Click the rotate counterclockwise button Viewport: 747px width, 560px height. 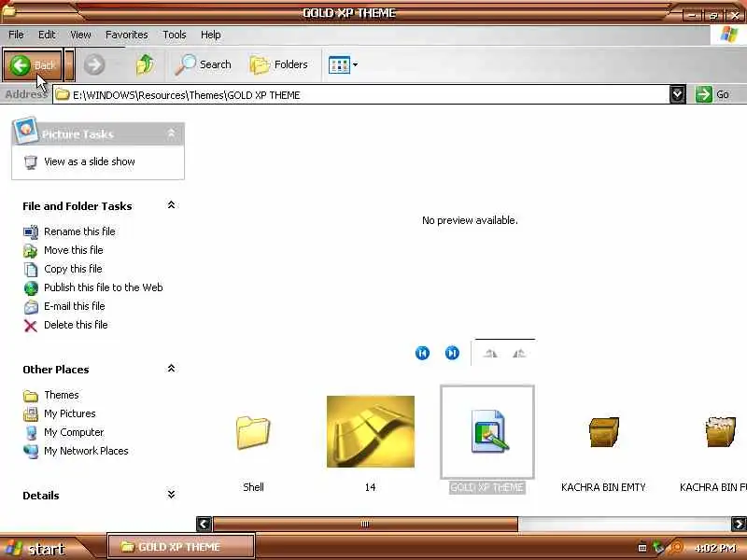tap(519, 354)
